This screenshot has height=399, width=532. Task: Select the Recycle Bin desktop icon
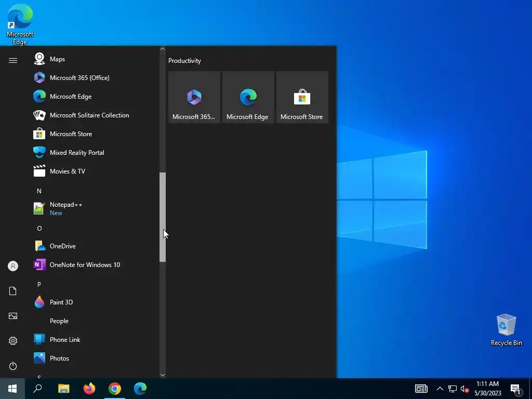(506, 330)
